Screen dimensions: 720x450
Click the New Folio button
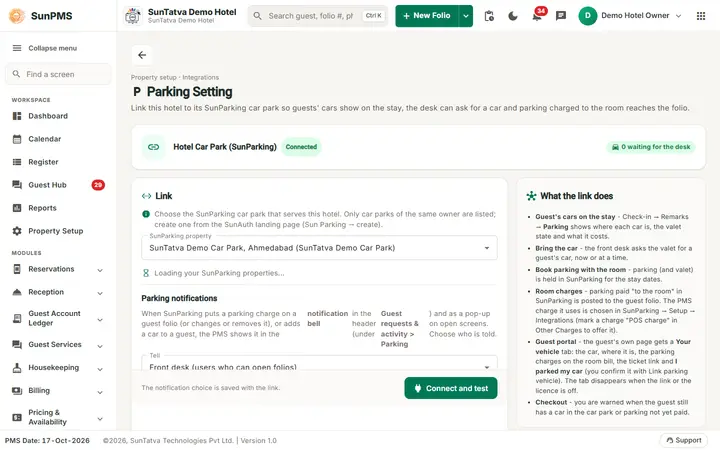tap(427, 16)
